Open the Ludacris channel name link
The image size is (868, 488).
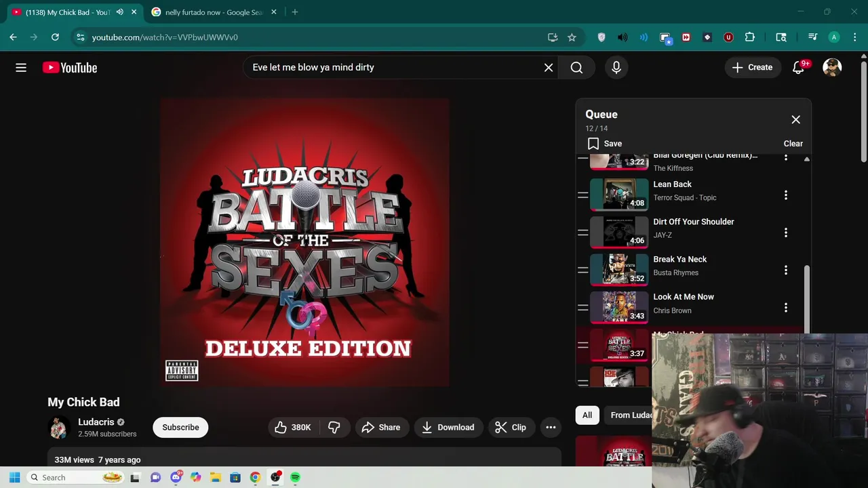pyautogui.click(x=96, y=422)
